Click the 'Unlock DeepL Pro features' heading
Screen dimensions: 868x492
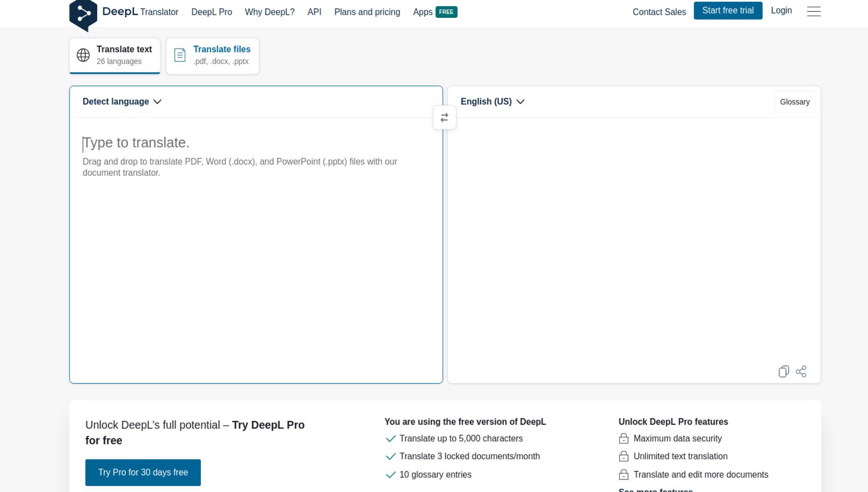click(673, 422)
